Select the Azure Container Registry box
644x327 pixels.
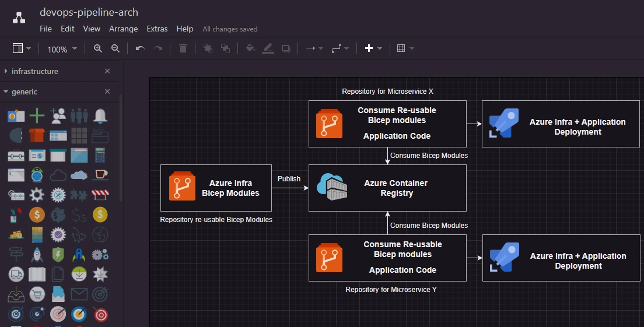point(387,188)
